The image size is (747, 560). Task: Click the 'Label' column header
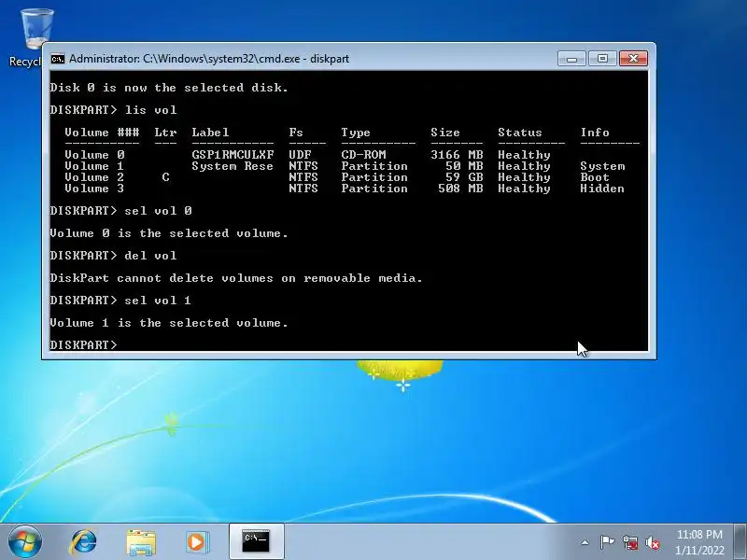tap(210, 133)
